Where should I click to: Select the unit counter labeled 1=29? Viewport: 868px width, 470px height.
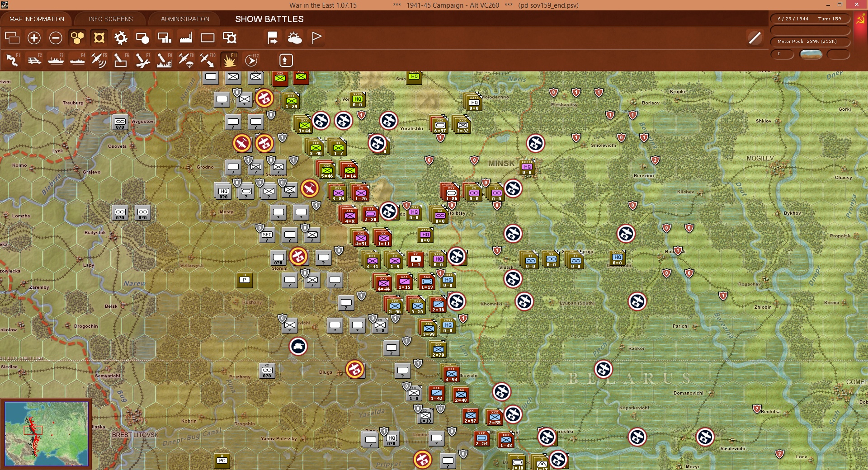click(x=291, y=101)
